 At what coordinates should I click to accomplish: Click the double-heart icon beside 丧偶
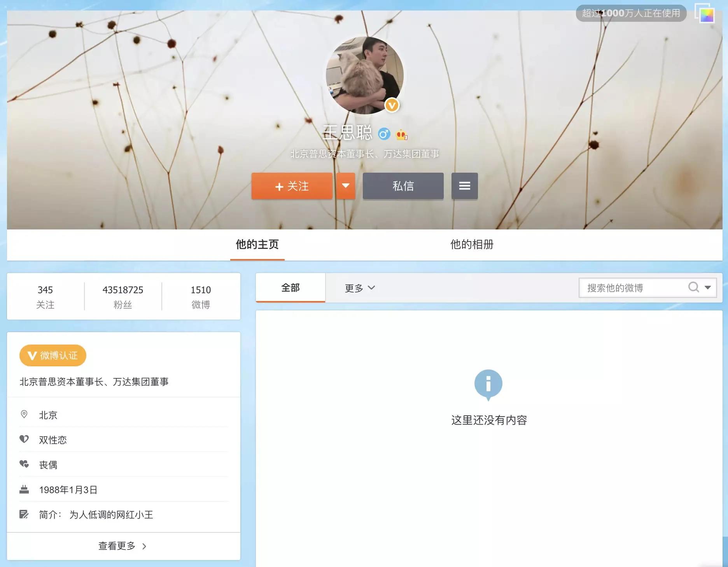point(24,465)
